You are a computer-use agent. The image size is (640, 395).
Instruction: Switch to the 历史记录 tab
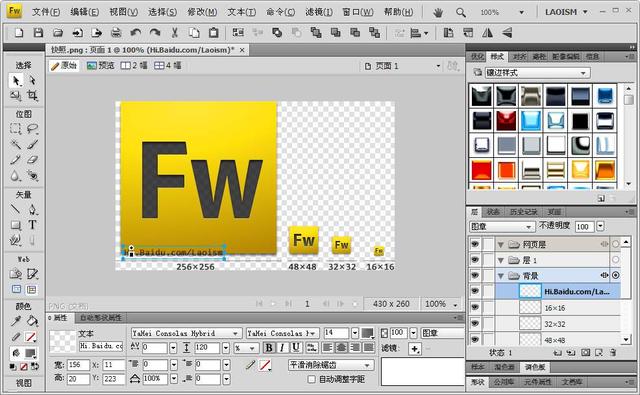point(523,212)
